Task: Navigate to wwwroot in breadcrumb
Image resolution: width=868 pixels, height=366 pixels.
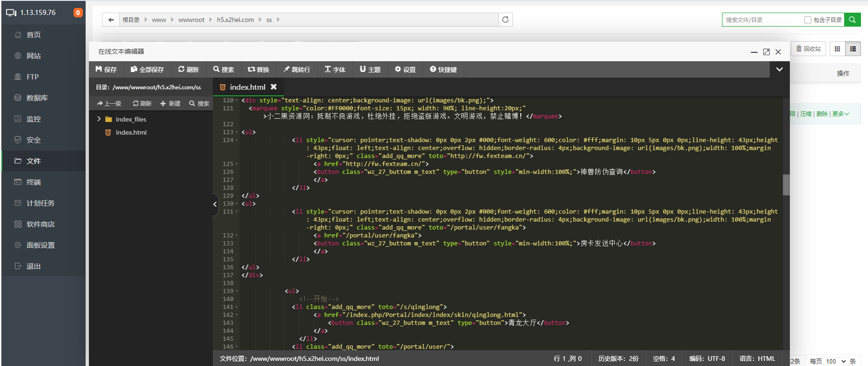Action: 191,20
